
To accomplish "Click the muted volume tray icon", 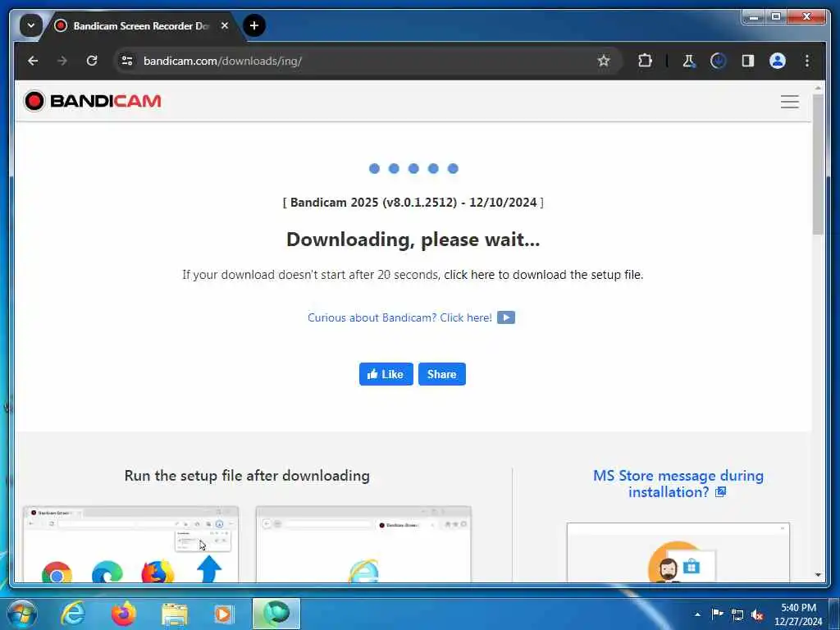I will [757, 615].
